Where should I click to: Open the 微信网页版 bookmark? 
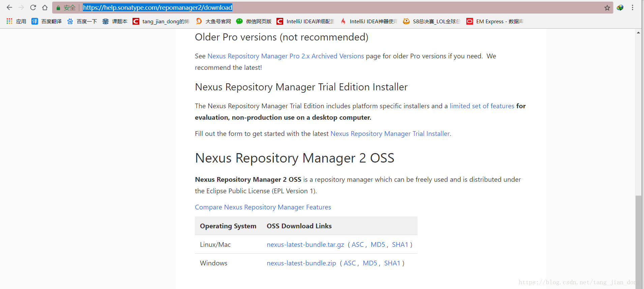[254, 21]
